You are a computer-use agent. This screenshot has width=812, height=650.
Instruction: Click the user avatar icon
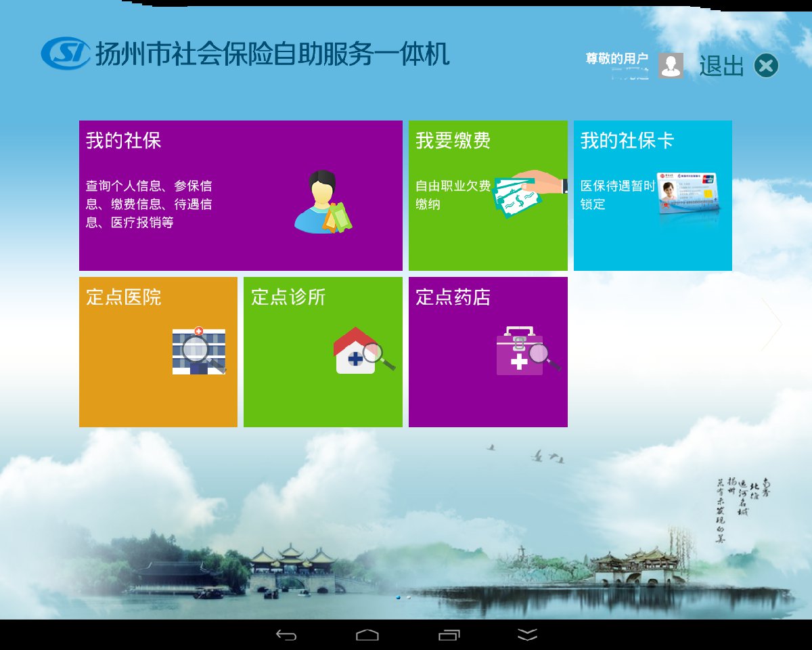[671, 66]
